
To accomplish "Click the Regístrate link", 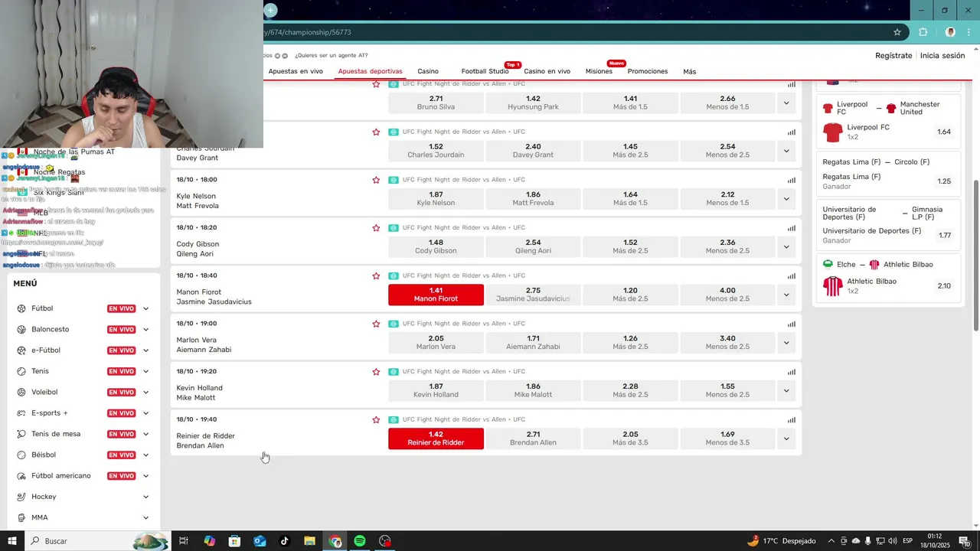I will coord(893,56).
